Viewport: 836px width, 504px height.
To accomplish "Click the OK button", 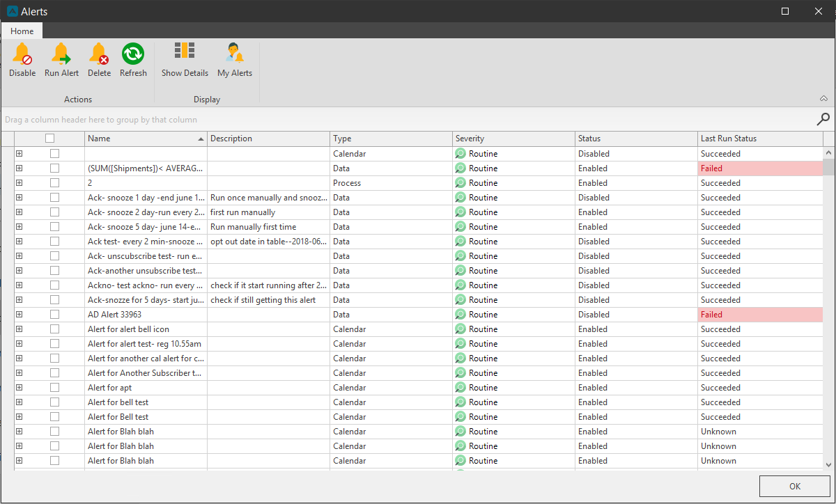I will pos(795,487).
